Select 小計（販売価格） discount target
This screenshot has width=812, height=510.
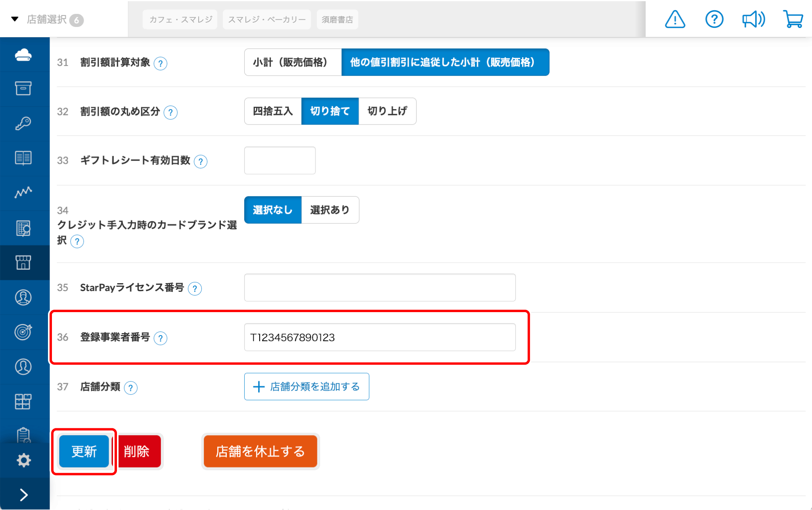[293, 62]
